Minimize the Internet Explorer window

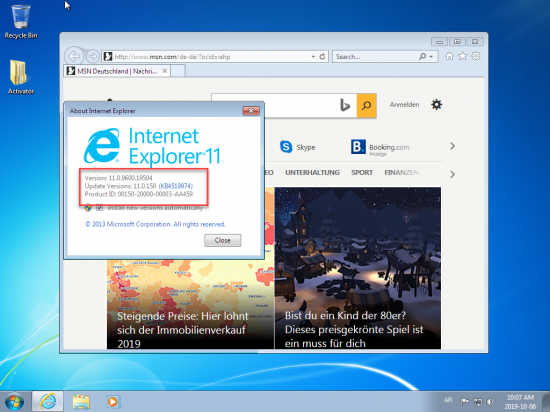coord(439,42)
